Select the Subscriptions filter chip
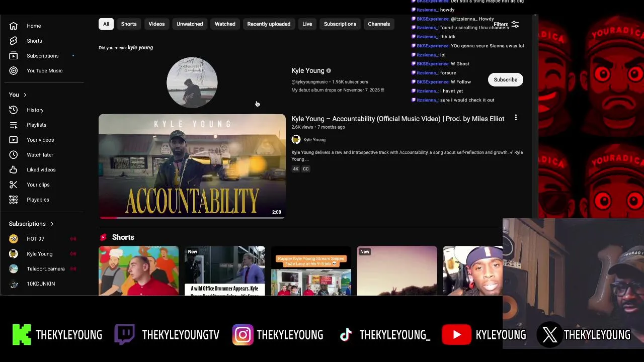The image size is (644, 362). [340, 24]
